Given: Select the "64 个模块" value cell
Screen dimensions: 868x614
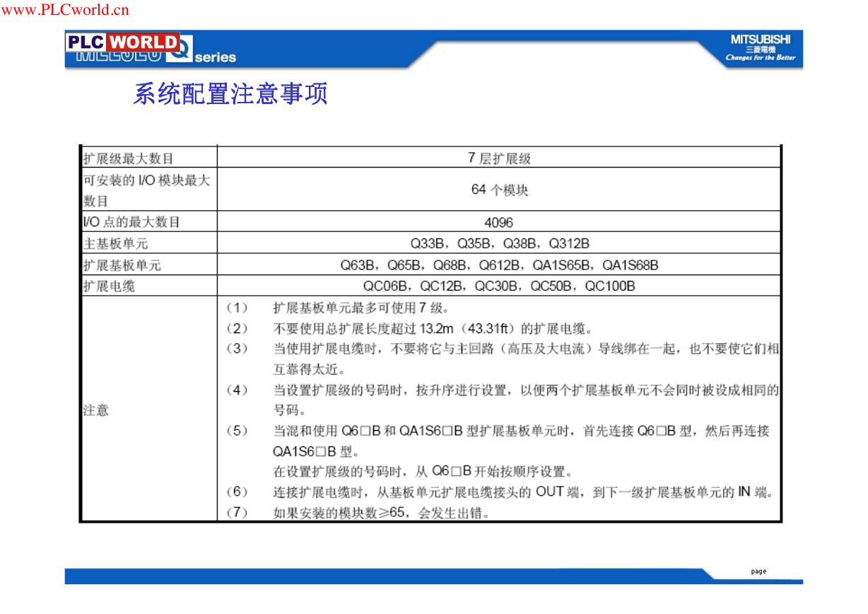Looking at the screenshot, I should click(499, 190).
